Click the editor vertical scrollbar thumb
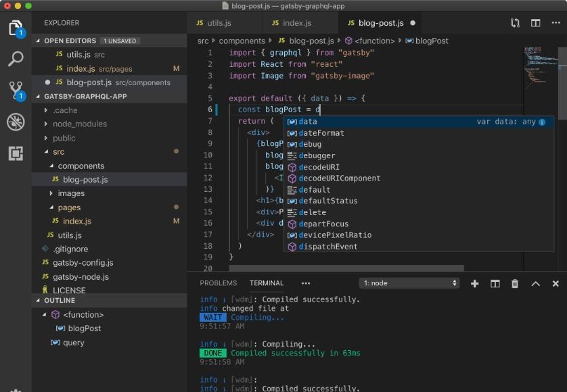 (x=563, y=83)
